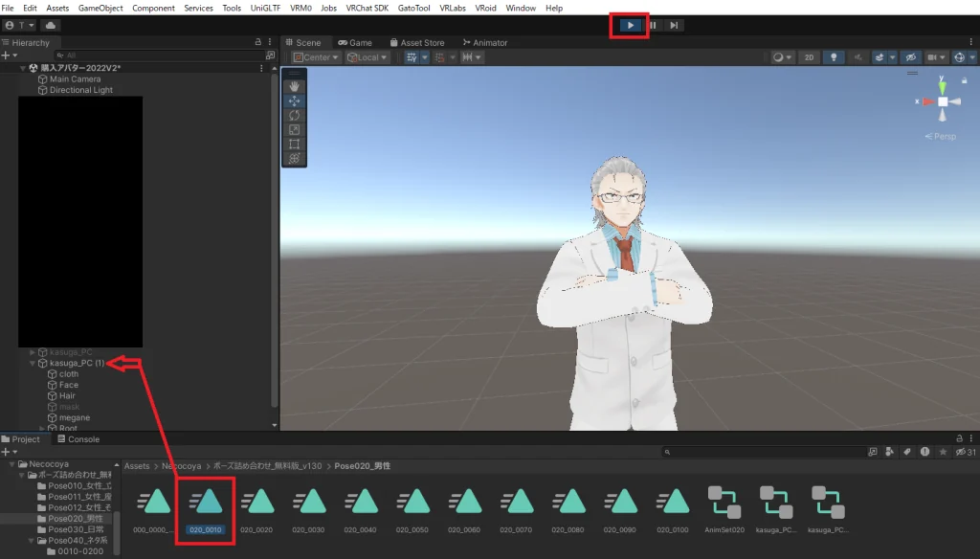This screenshot has height=559, width=980.
Task: Open the Center pivot mode dropdown
Action: point(316,56)
